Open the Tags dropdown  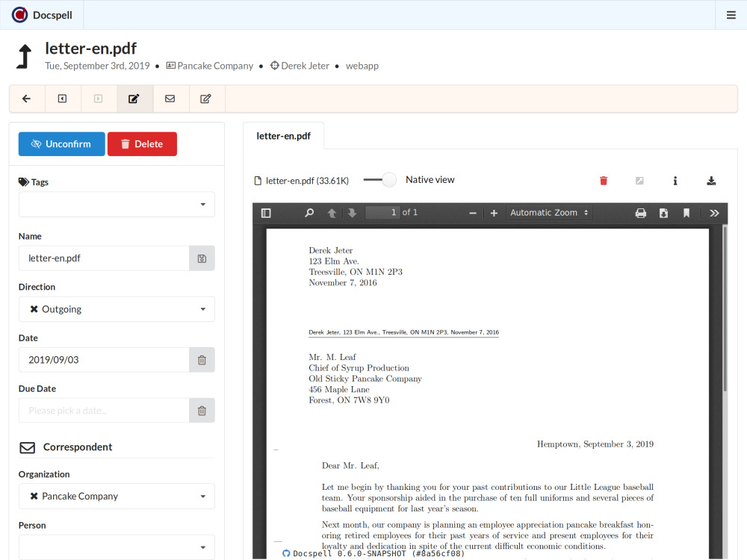tap(117, 205)
